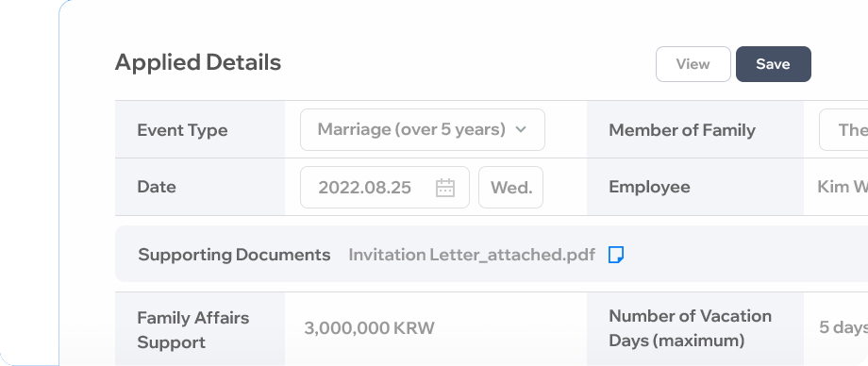
Task: Click the Supporting Documents label
Action: [234, 255]
